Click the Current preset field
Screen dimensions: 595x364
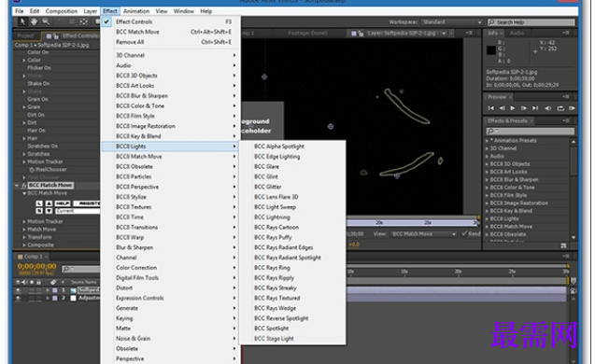[78, 211]
